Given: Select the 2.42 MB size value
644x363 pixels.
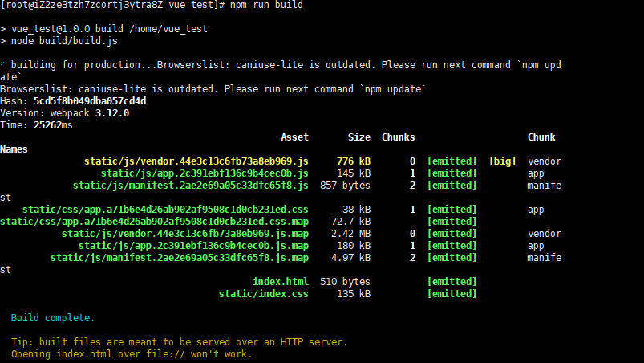Looking at the screenshot, I should (x=350, y=234).
